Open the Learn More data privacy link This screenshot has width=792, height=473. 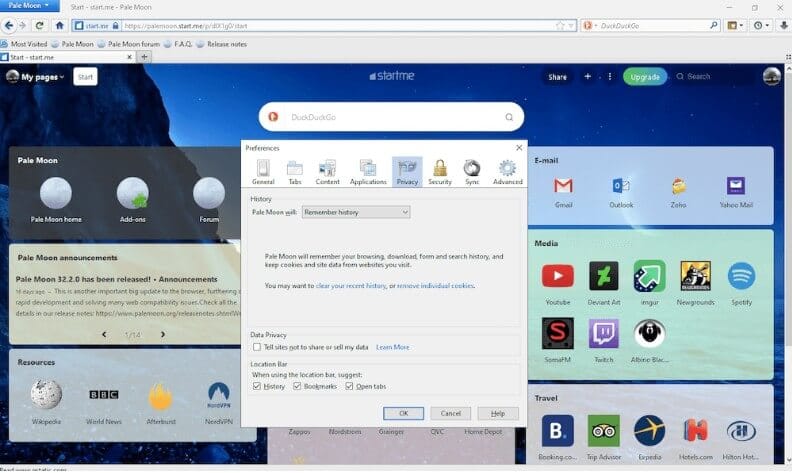[392, 347]
